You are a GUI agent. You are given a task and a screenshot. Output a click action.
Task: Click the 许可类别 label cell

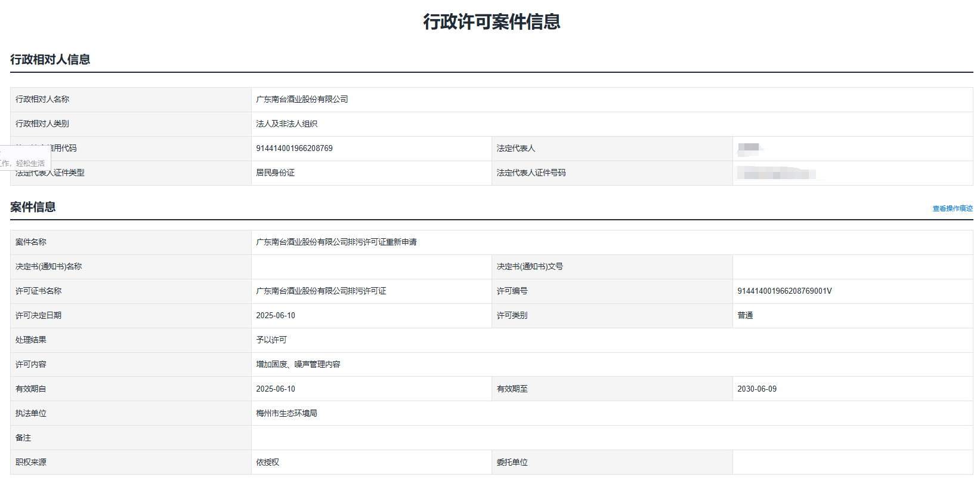point(612,316)
